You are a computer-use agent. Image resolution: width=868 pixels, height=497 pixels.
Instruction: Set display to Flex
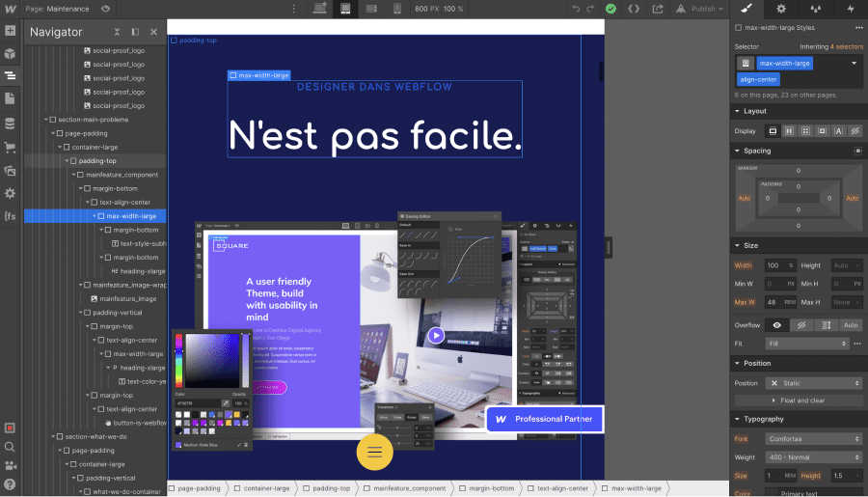[x=789, y=131]
